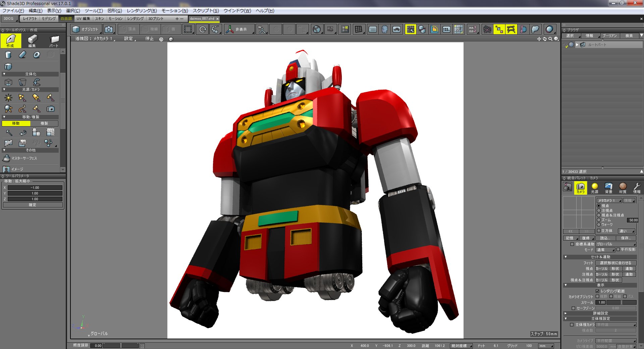Image resolution: width=644 pixels, height=349 pixels.
Task: Click the four-view layout icon
Action: [x=345, y=29]
